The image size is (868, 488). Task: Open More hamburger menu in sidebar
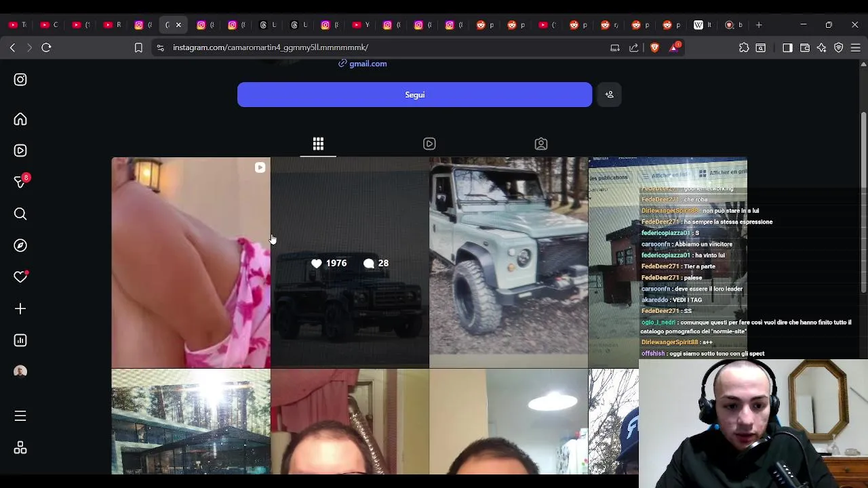click(x=20, y=416)
